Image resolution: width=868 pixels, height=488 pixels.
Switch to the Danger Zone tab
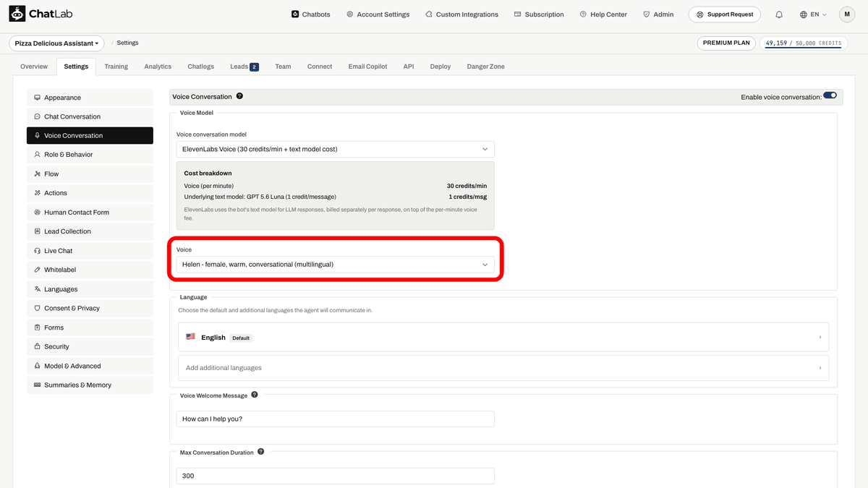pos(486,67)
